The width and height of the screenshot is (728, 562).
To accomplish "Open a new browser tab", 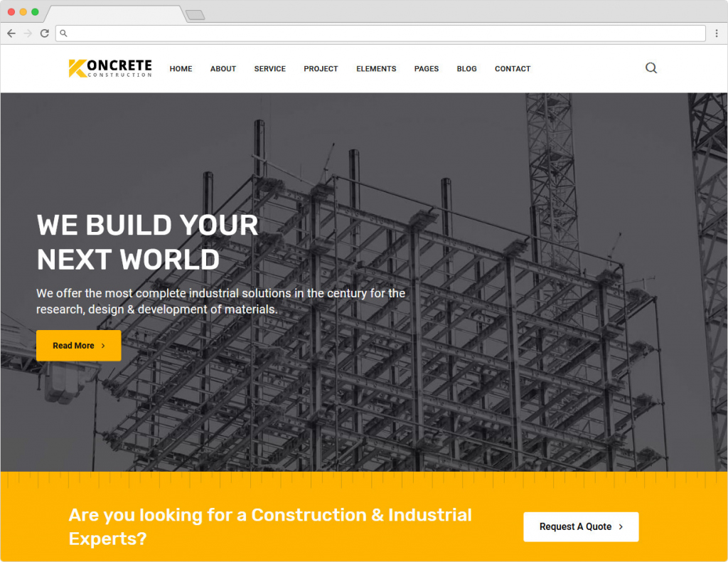I will pos(195,15).
